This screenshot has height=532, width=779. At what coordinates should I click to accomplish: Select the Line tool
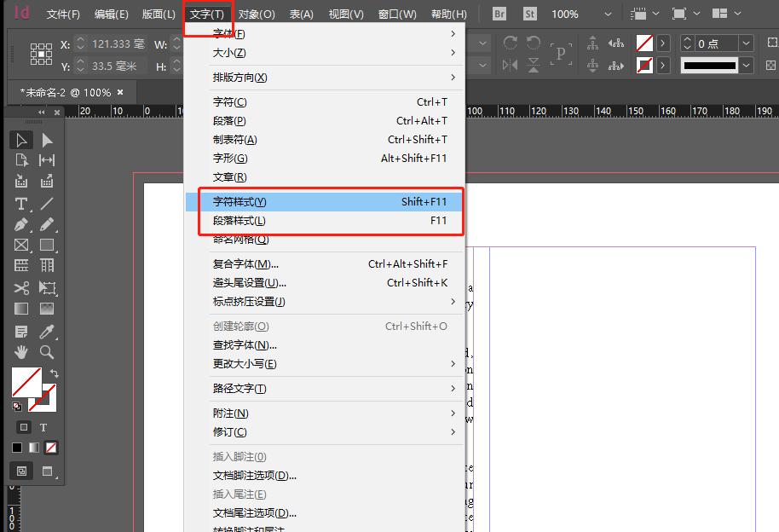[x=47, y=204]
